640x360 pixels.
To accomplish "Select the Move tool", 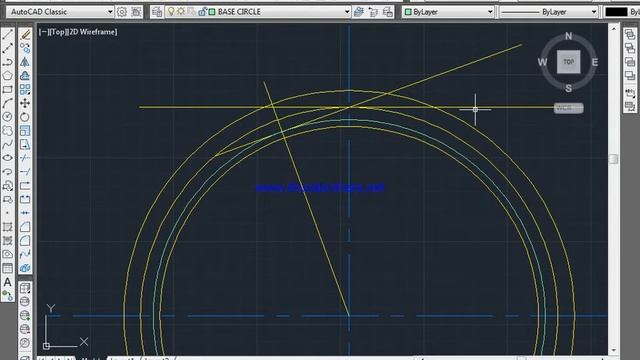I will [25, 103].
